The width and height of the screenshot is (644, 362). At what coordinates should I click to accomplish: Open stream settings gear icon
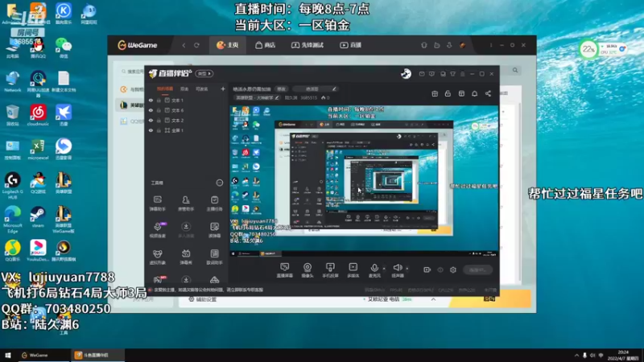coord(453,269)
